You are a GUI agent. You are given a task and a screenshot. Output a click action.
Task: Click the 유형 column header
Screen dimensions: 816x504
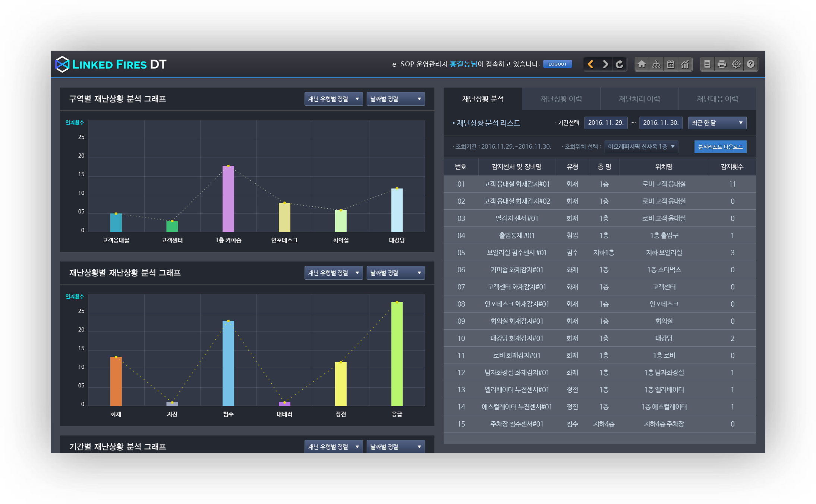click(572, 167)
